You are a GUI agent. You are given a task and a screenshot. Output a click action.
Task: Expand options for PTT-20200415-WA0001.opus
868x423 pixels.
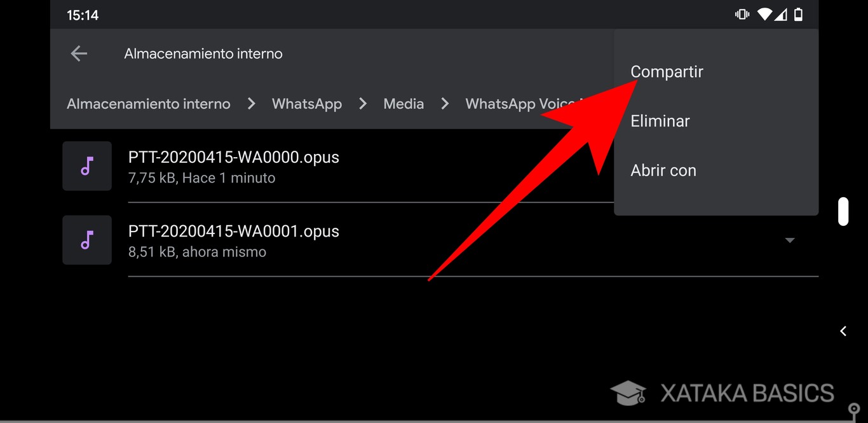(x=789, y=240)
